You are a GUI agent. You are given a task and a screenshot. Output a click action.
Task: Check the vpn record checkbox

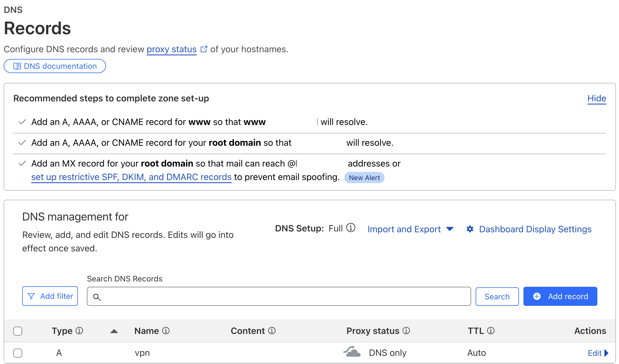coord(18,353)
